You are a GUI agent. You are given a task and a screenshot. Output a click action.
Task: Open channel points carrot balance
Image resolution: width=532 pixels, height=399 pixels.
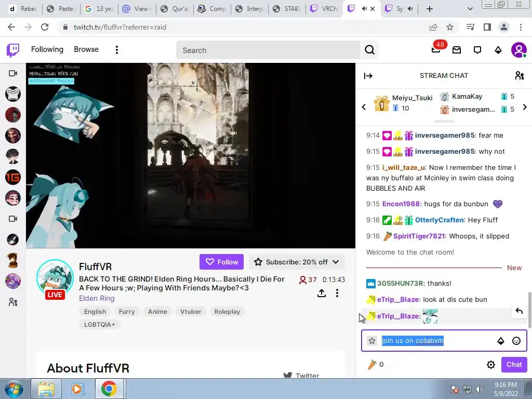376,364
